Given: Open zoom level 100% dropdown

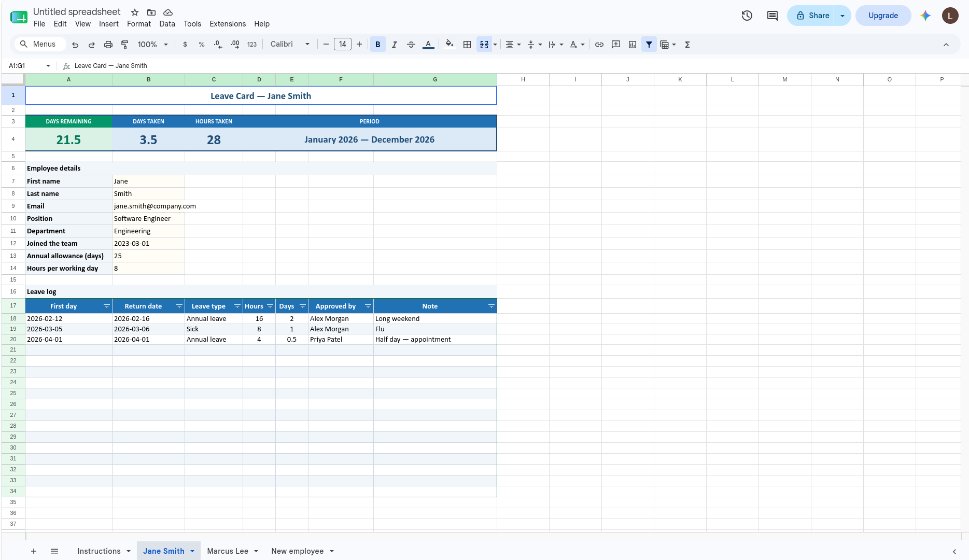Looking at the screenshot, I should coord(152,45).
